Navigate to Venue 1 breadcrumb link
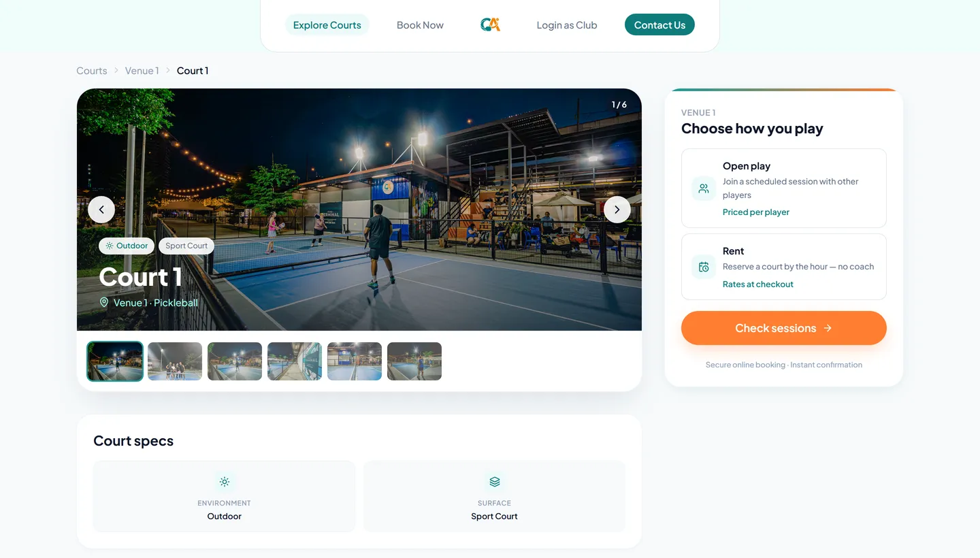Viewport: 980px width, 558px height. (142, 71)
